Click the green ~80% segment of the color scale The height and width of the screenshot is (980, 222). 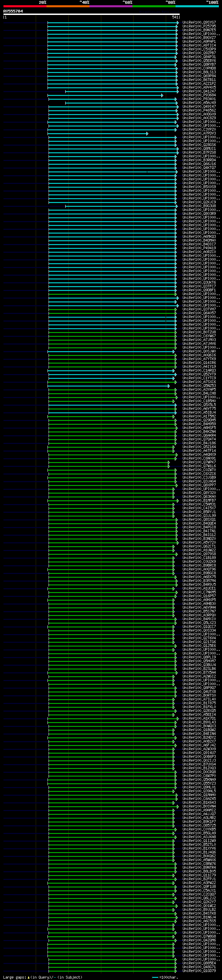[154, 6]
